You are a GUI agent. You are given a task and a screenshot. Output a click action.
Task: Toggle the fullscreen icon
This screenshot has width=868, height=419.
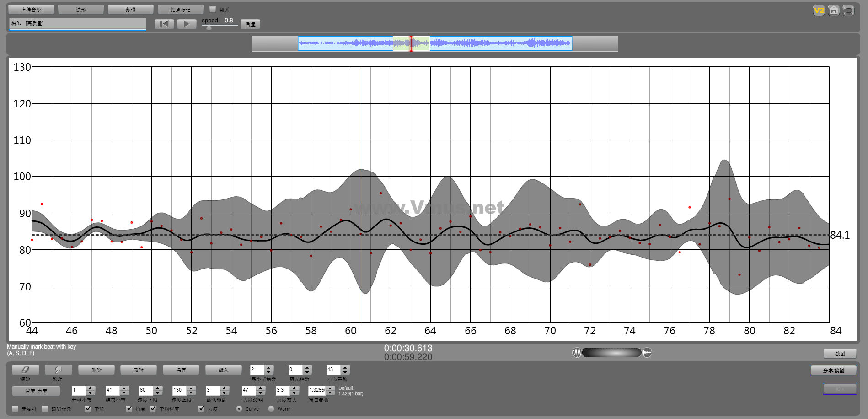(x=848, y=11)
